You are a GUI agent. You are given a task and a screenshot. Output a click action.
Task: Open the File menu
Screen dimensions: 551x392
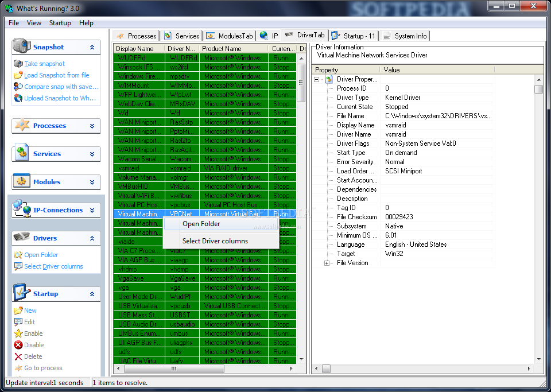click(x=14, y=23)
